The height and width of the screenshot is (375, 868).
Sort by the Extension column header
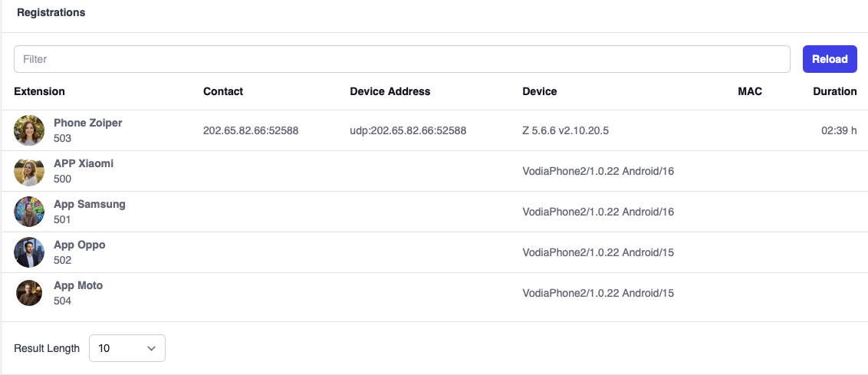click(x=39, y=91)
